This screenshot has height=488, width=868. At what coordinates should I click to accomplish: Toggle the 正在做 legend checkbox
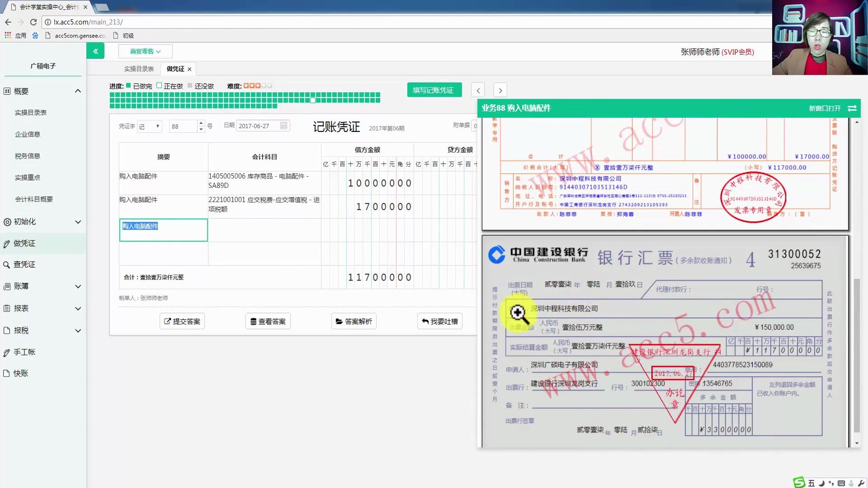159,85
